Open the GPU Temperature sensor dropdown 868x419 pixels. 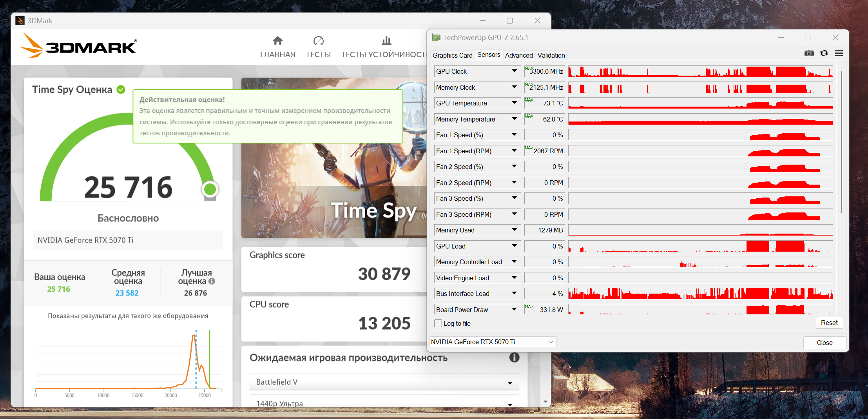point(514,103)
